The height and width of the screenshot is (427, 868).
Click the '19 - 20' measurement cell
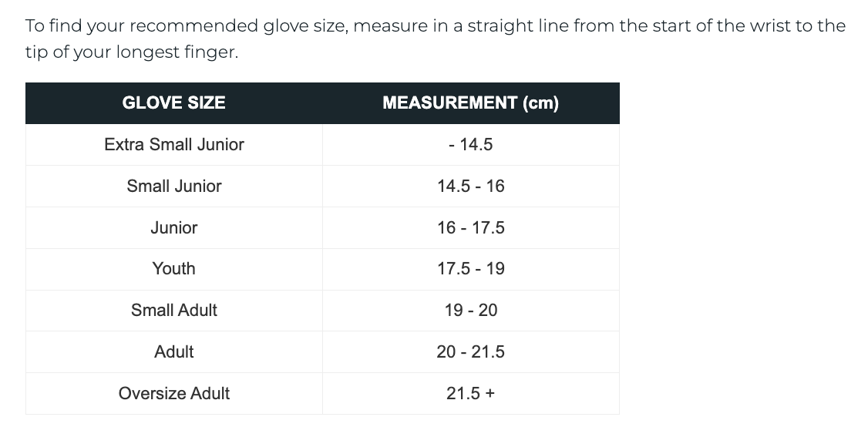470,311
